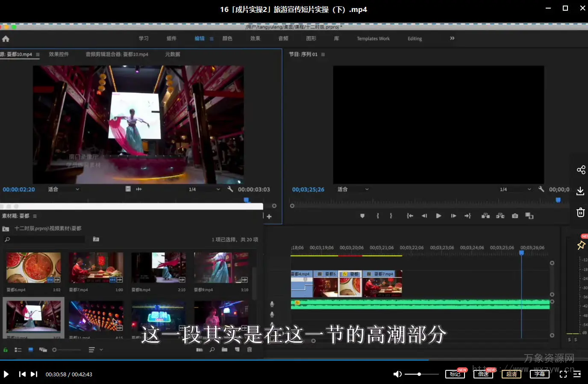Viewport: 588px width, 384px height.
Task: Add a marker in Program monitor
Action: (x=362, y=216)
